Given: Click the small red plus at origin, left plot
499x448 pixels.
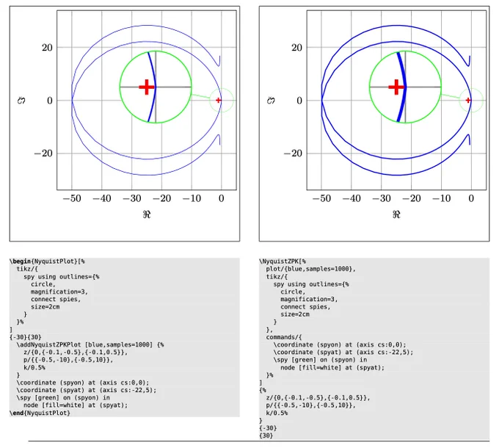Looking at the screenshot, I should 219,101.
